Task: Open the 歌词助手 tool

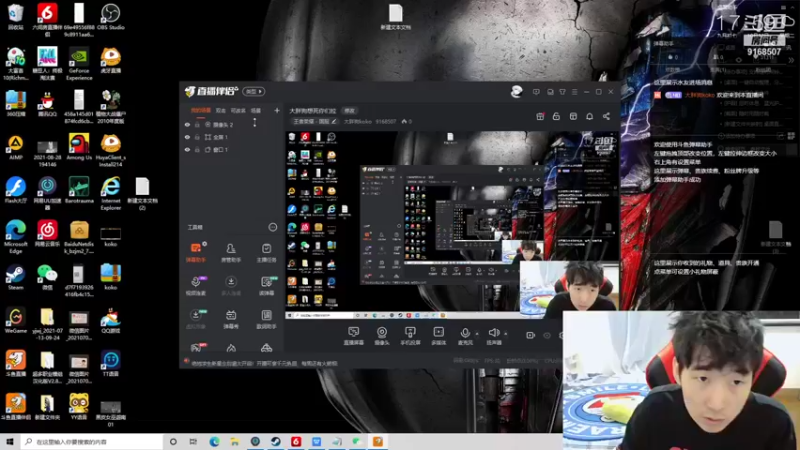Action: 266,319
